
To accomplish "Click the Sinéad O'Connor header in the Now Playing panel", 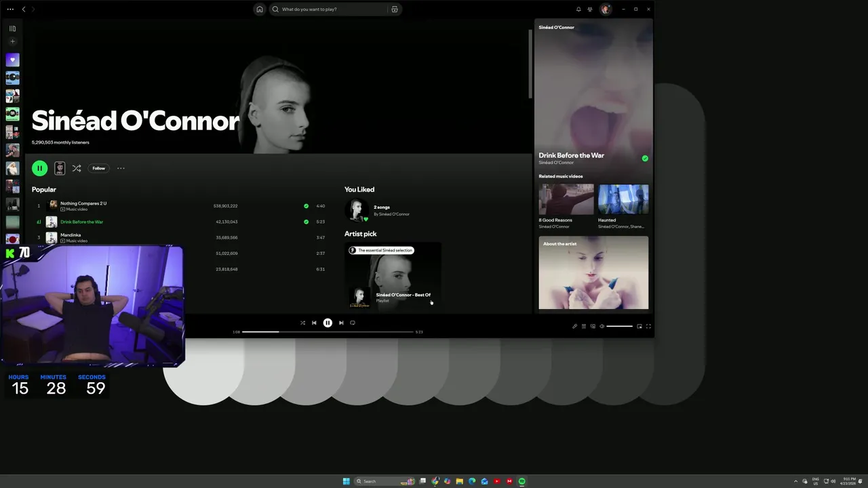I will tap(557, 28).
